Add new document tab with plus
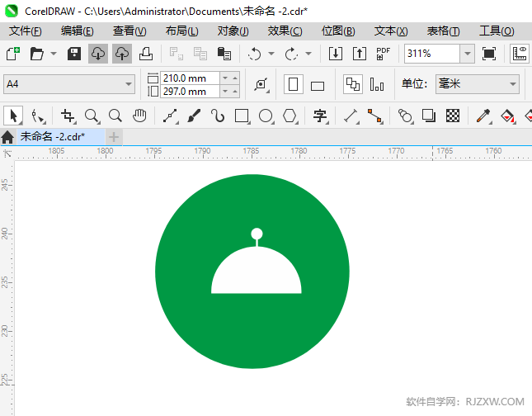The height and width of the screenshot is (416, 532). pos(114,137)
